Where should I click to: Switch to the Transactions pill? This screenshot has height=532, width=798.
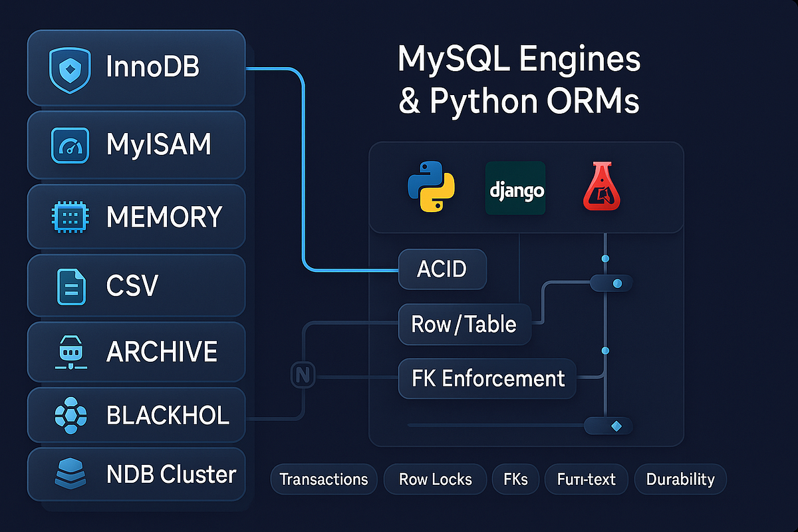[324, 479]
